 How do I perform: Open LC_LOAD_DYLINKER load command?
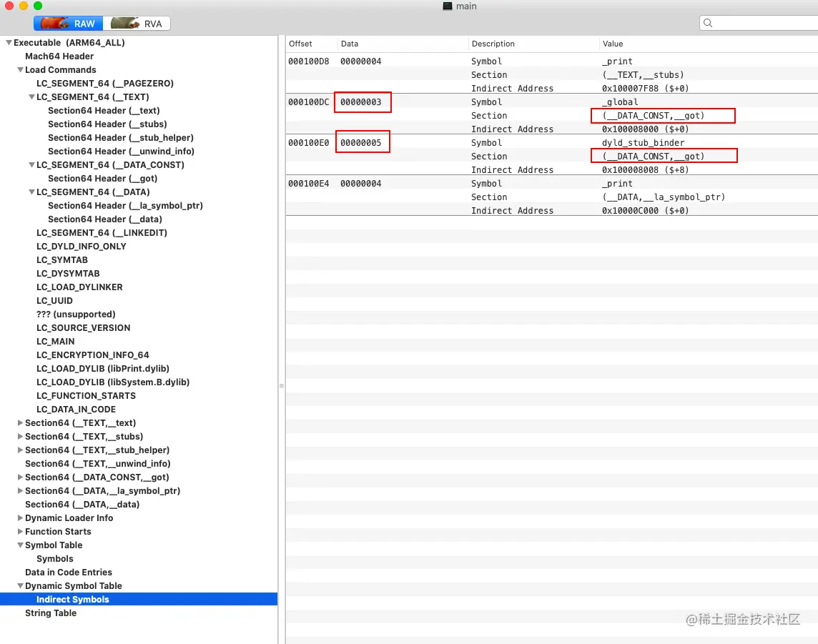point(79,287)
